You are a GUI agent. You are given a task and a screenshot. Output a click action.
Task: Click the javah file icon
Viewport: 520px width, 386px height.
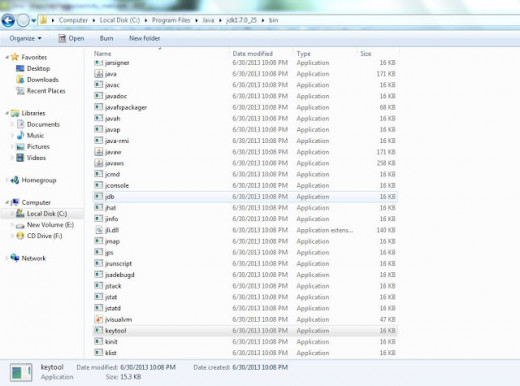(98, 118)
